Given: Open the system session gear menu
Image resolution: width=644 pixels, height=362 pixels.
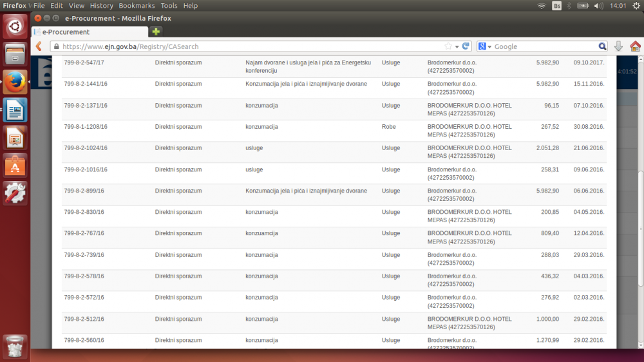Looking at the screenshot, I should pos(636,6).
